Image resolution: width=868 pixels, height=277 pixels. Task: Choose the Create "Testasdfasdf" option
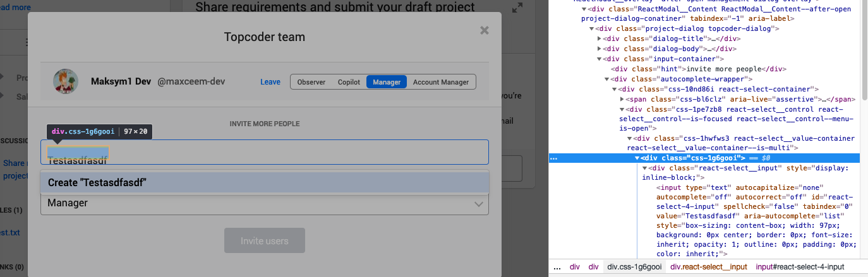coord(265,183)
